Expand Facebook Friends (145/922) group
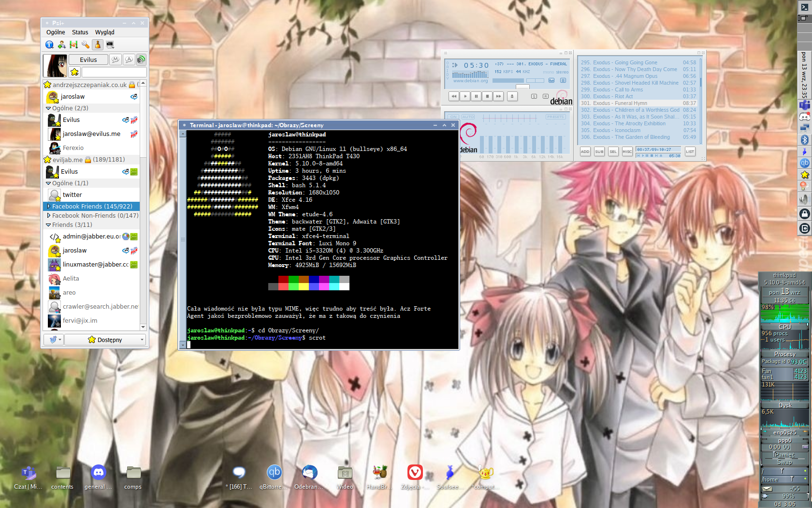 pyautogui.click(x=48, y=207)
